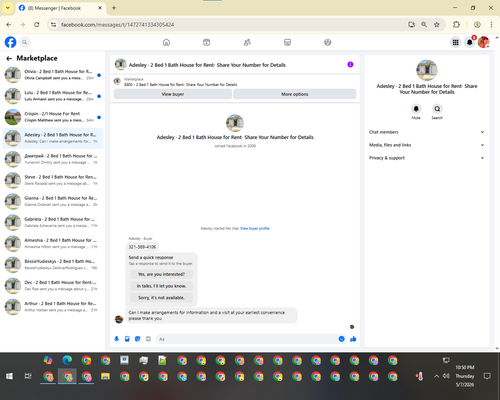Image resolution: width=500 pixels, height=400 pixels.
Task: Launch Microsoft Edge from the taskbar
Action: [x=67, y=360]
